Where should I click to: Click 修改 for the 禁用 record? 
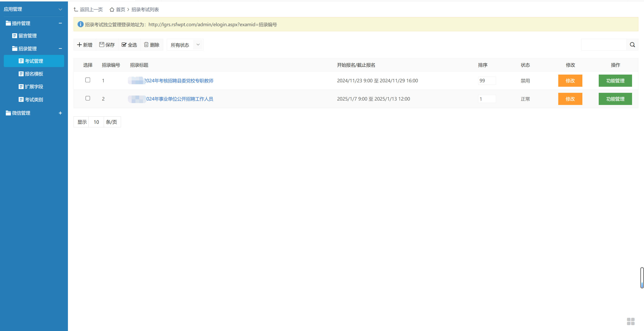coord(570,81)
